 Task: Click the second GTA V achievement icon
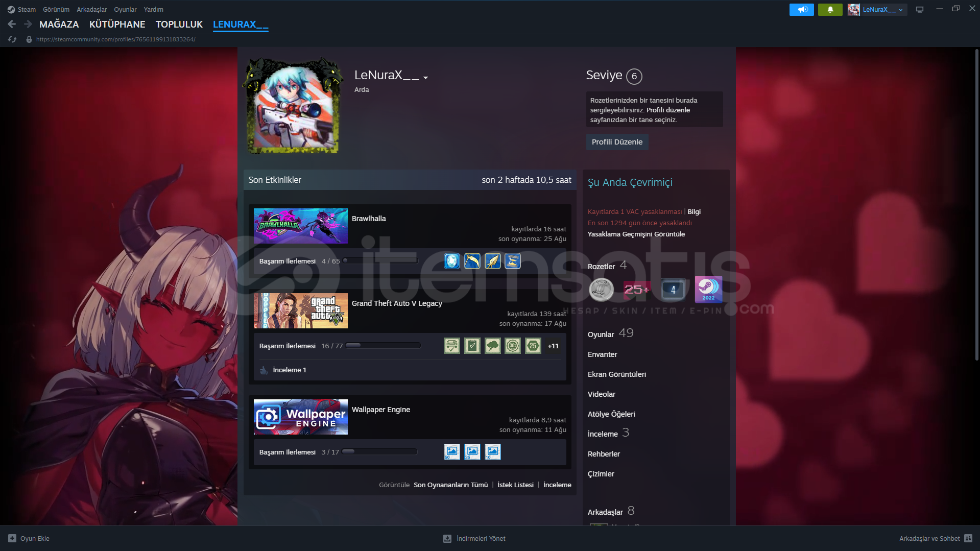[x=472, y=346]
